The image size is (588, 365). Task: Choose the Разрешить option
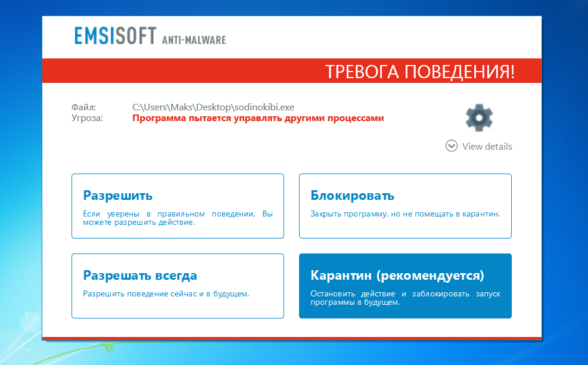point(178,206)
